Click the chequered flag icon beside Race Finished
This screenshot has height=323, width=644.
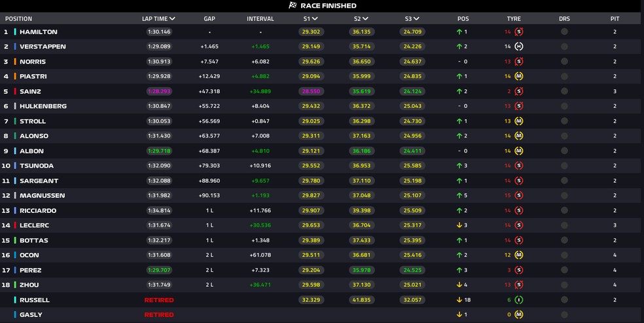coord(293,6)
